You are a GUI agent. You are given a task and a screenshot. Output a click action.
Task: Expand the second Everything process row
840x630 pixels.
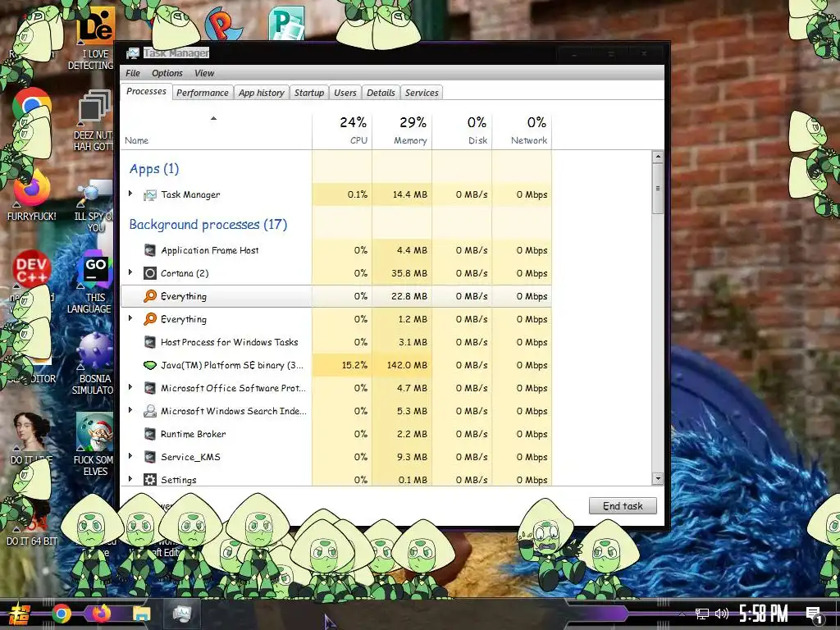pos(130,319)
